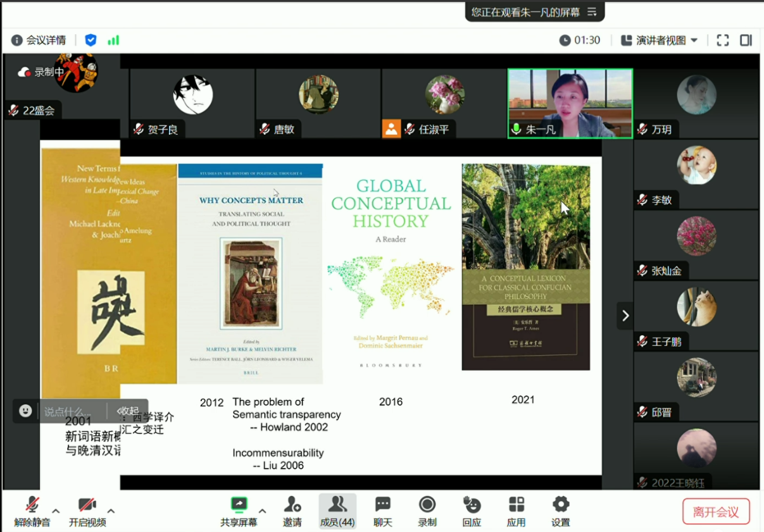Collapse the chat bar with 收起
This screenshot has width=764, height=532.
click(x=128, y=411)
